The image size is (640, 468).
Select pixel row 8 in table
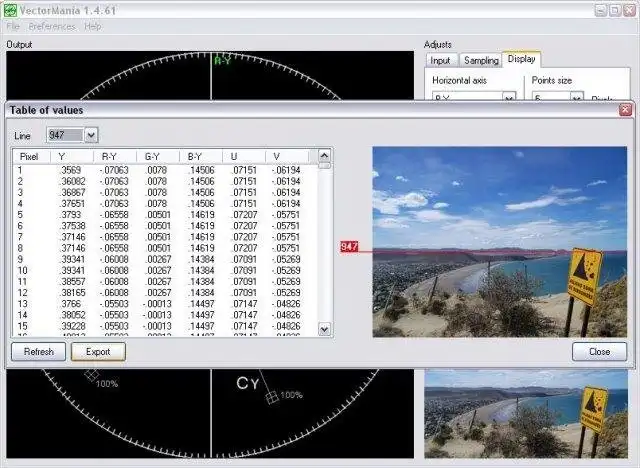coord(165,248)
